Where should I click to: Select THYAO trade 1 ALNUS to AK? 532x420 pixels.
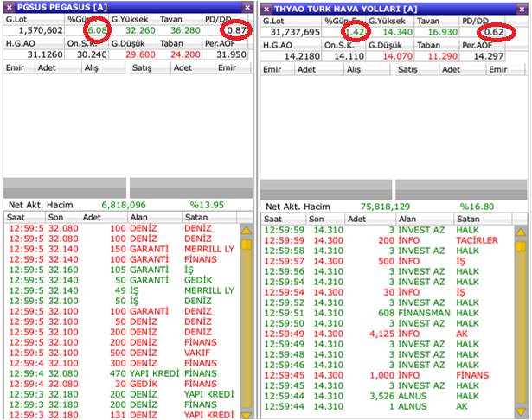(x=388, y=406)
